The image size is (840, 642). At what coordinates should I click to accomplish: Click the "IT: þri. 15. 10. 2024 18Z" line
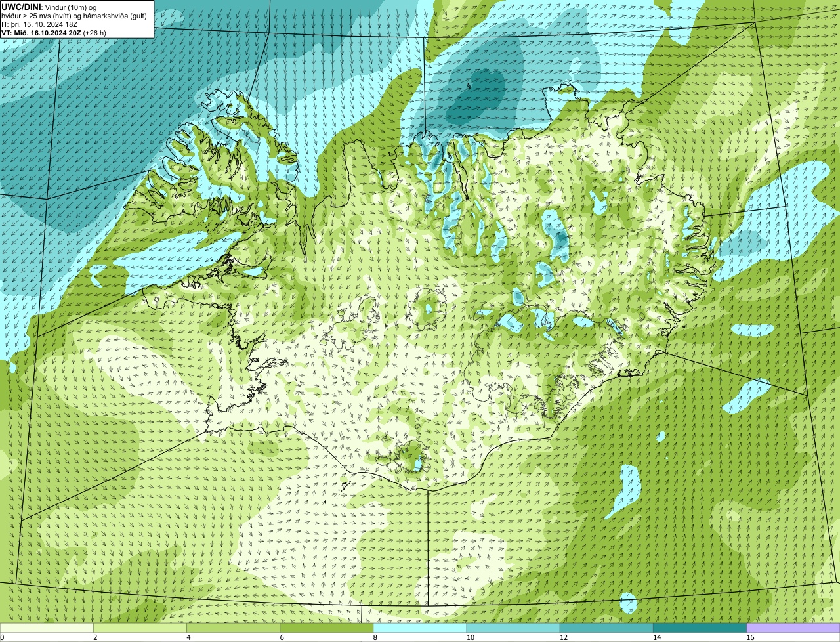[x=39, y=24]
